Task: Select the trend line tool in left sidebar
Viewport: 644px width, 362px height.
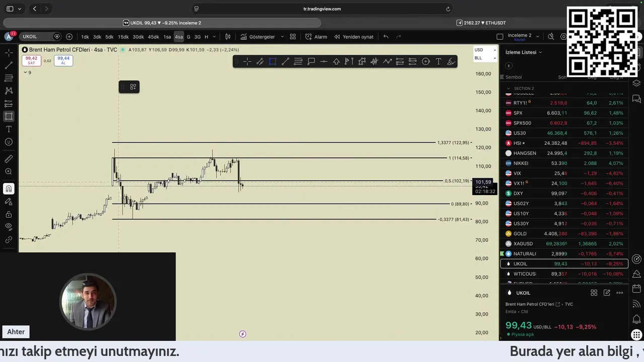Action: [9, 65]
